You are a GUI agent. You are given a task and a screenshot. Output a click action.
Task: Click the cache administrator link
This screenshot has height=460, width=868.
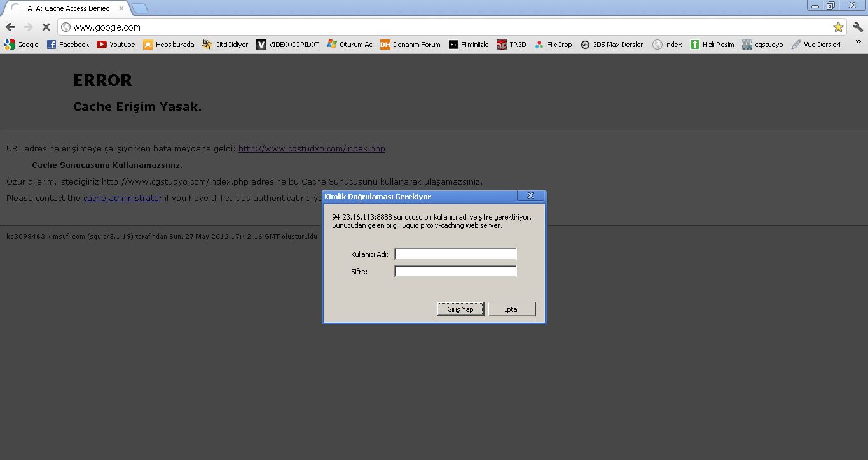tap(123, 198)
